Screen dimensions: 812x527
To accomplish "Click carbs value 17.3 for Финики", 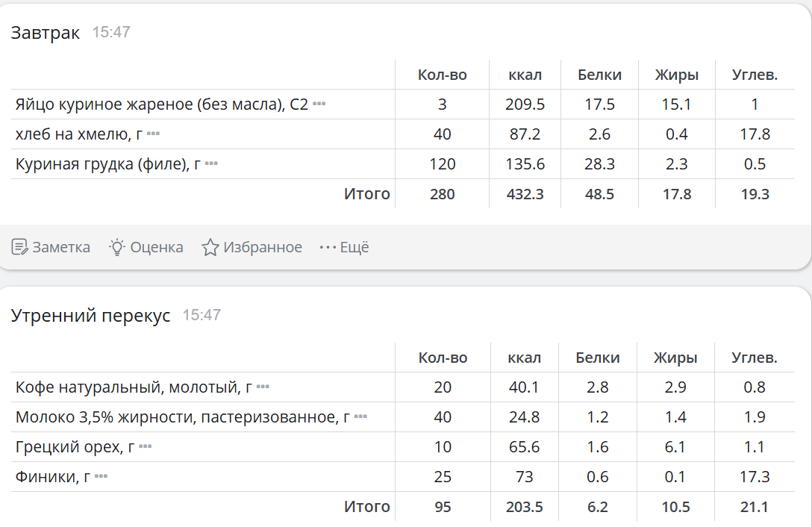I will tap(755, 477).
